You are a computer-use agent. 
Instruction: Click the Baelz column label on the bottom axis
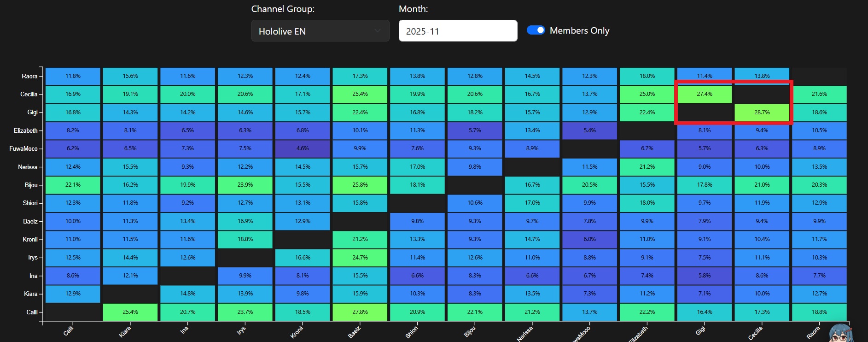click(355, 331)
